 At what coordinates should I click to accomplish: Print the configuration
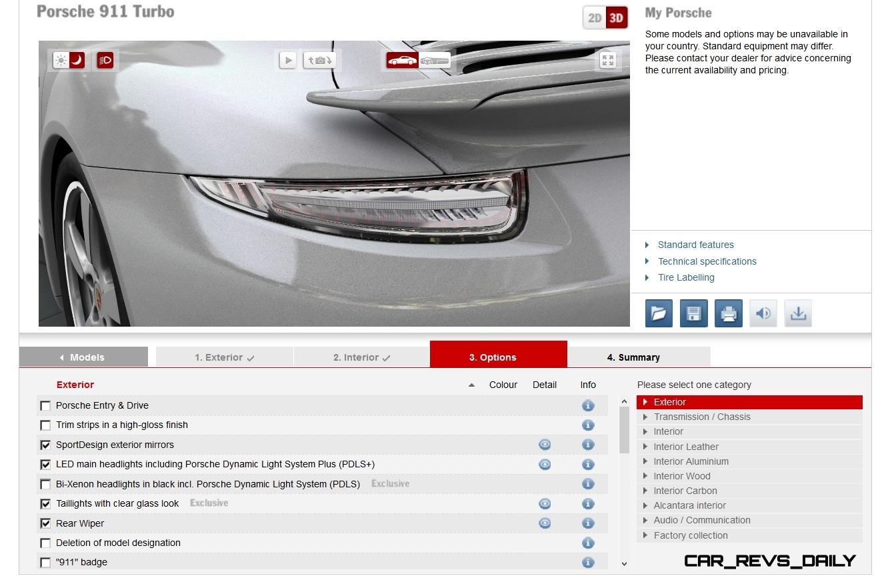(729, 313)
